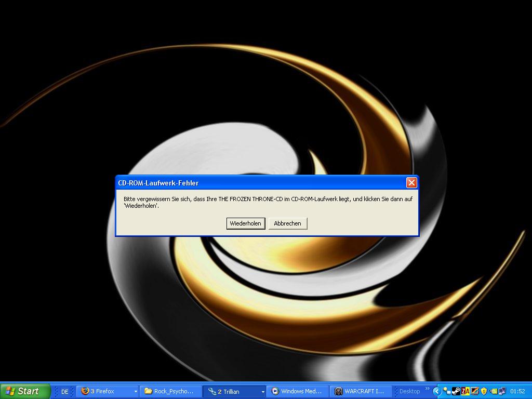
Task: Expand the Desktop toolbar chevron
Action: click(428, 389)
